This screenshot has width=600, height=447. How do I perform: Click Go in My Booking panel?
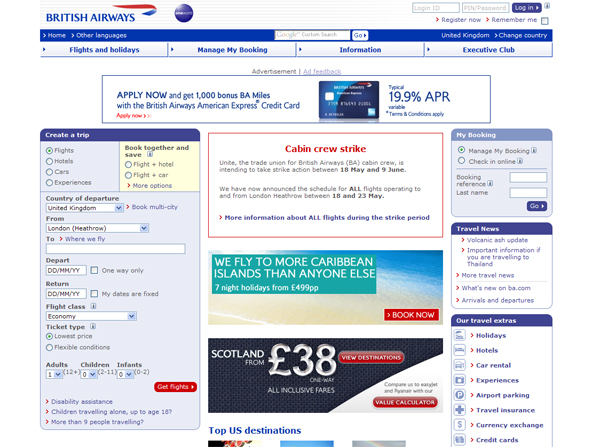coord(537,206)
